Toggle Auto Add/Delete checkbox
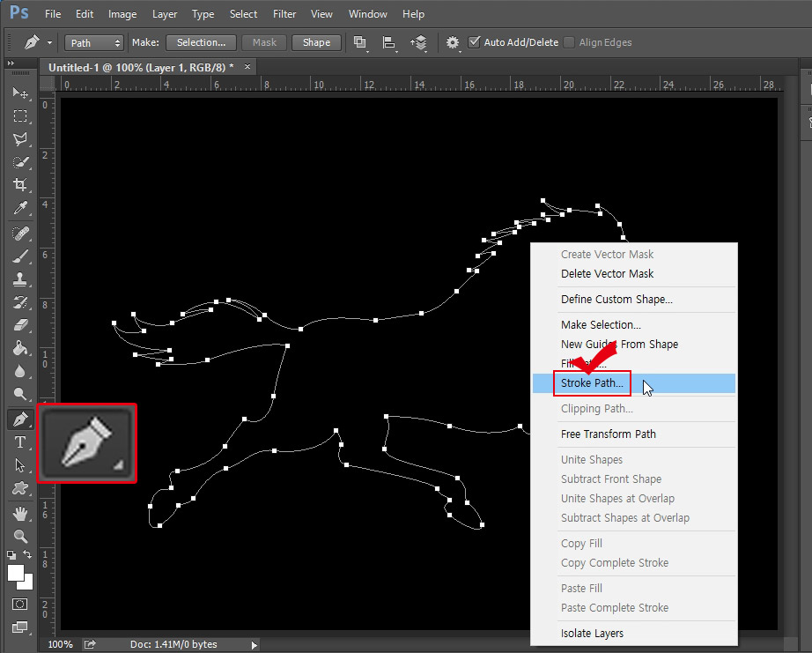812x653 pixels. [x=474, y=42]
